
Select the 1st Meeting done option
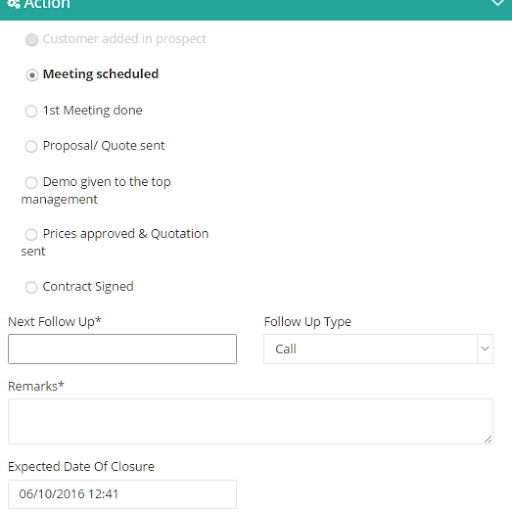tap(31, 111)
